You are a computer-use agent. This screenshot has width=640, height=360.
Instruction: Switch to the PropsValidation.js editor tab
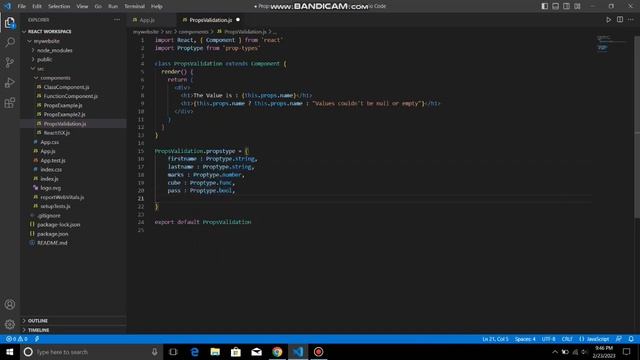(211, 20)
